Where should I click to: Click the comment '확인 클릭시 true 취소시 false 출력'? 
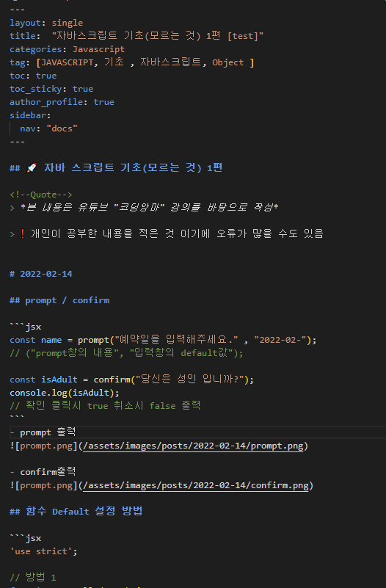pos(105,406)
